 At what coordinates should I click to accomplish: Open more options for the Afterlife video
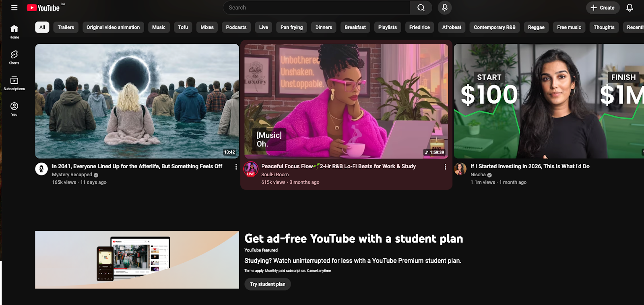(x=236, y=167)
